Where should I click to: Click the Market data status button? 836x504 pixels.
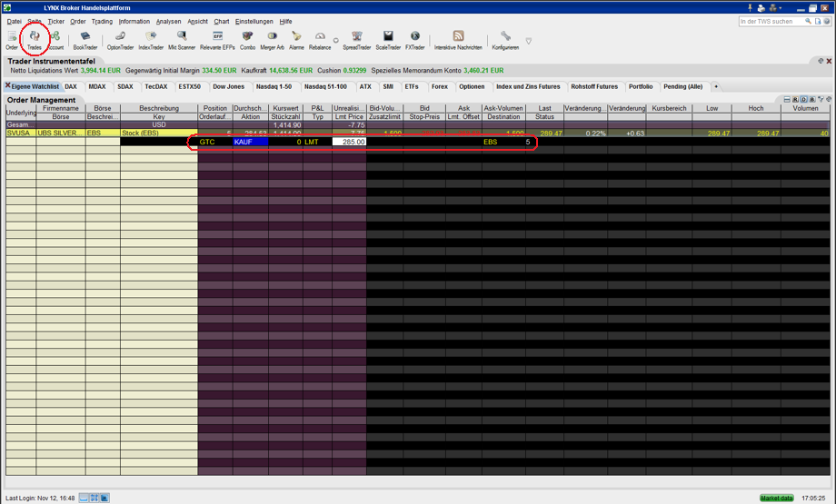(776, 499)
